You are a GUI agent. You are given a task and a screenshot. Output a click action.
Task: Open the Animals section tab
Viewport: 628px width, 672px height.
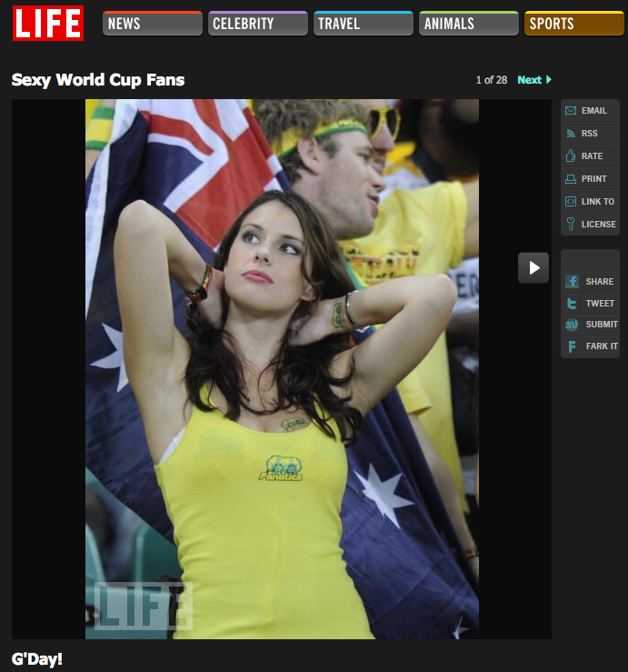[x=469, y=23]
